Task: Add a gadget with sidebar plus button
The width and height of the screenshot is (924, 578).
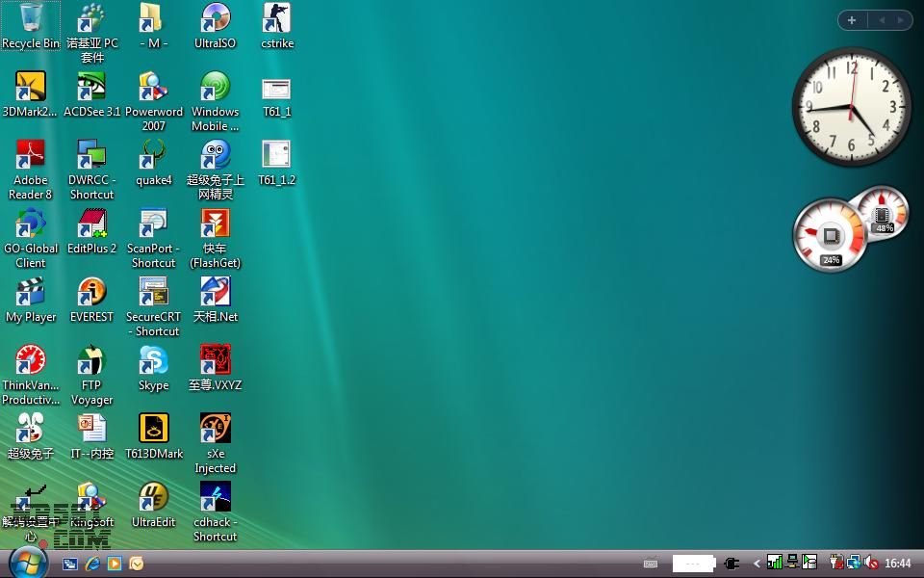Action: pyautogui.click(x=852, y=20)
